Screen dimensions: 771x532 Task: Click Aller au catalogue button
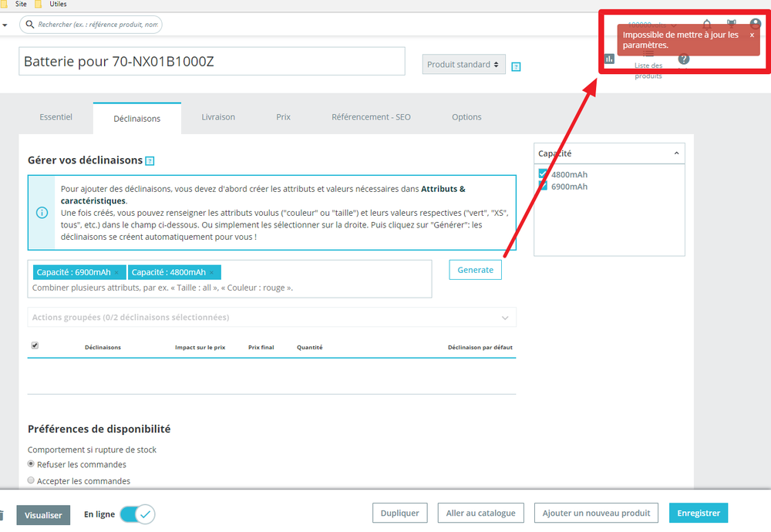pos(481,513)
